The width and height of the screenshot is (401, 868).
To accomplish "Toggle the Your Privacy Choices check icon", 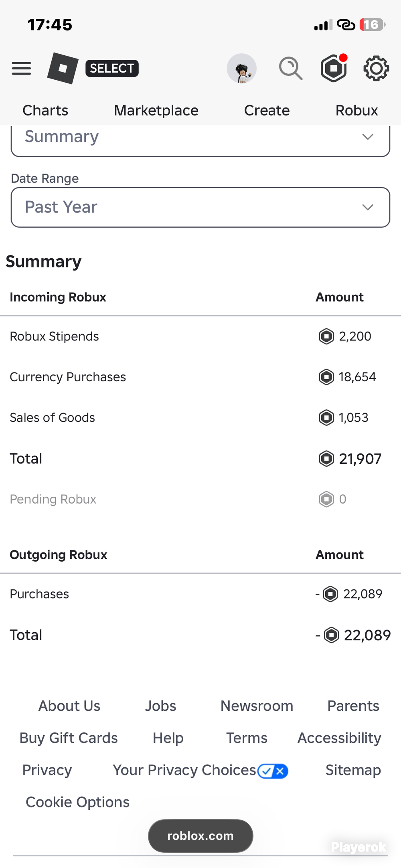I will click(273, 771).
